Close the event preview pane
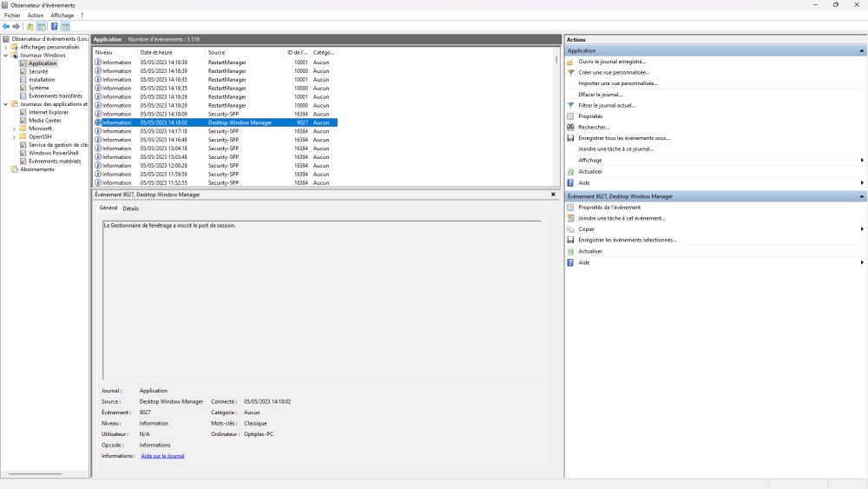This screenshot has width=868, height=489. (553, 195)
